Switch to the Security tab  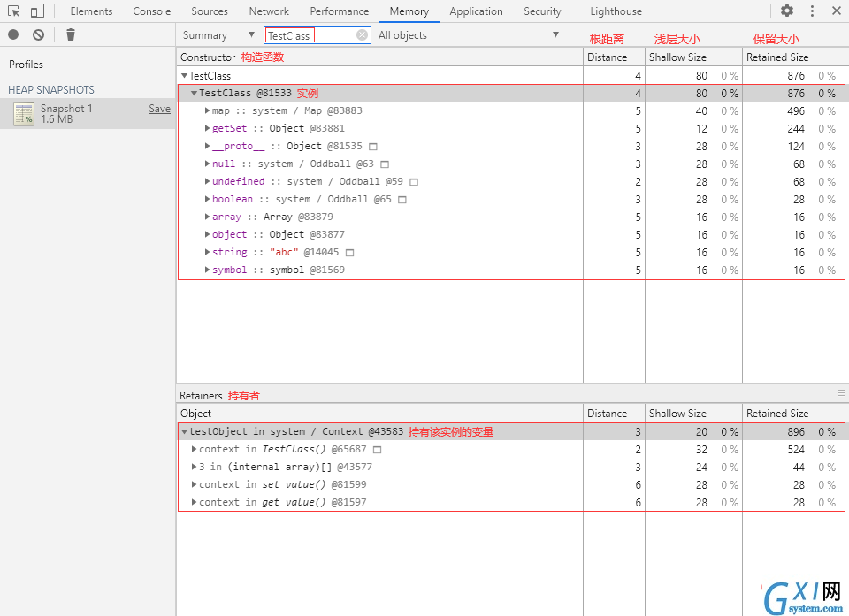click(x=542, y=11)
